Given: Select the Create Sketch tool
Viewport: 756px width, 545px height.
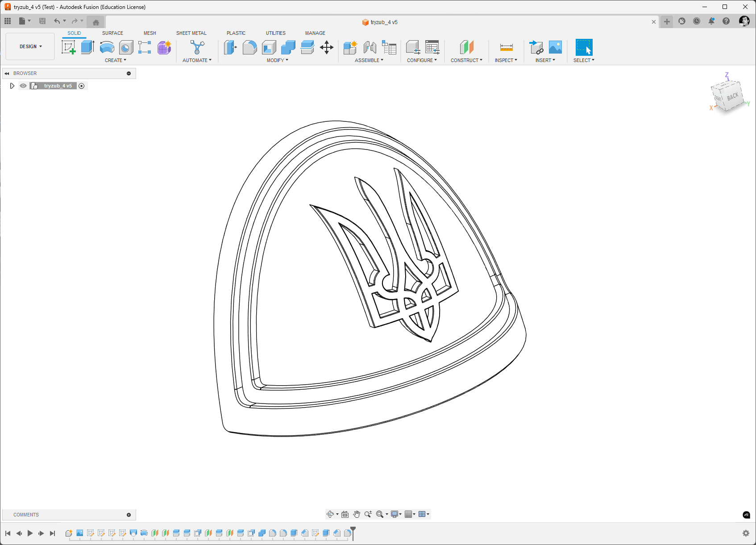Looking at the screenshot, I should coord(69,47).
